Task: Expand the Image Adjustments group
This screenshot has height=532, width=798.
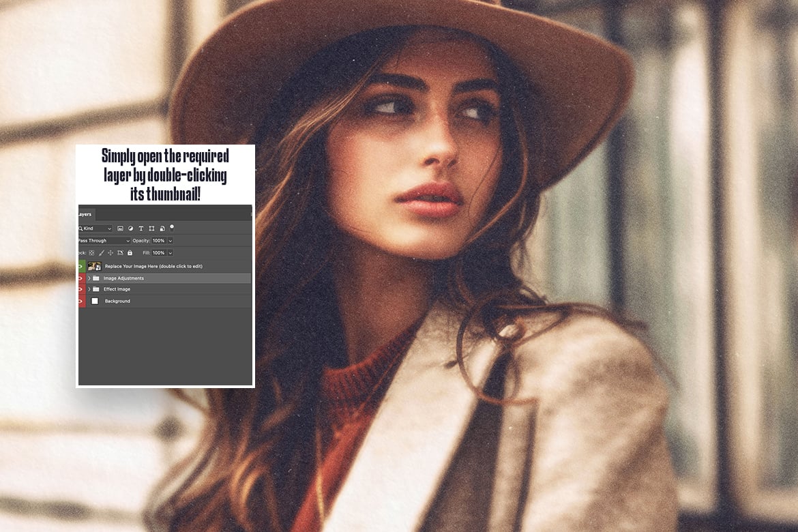Action: (x=89, y=278)
